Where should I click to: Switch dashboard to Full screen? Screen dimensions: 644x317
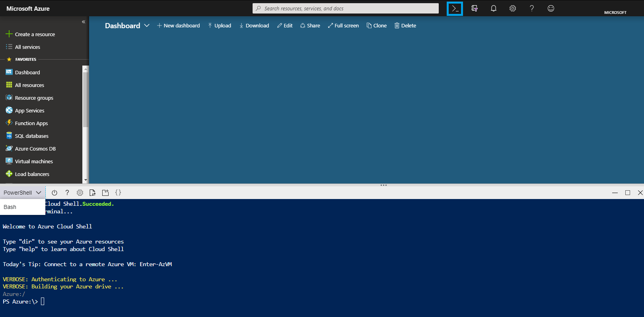[x=343, y=25]
